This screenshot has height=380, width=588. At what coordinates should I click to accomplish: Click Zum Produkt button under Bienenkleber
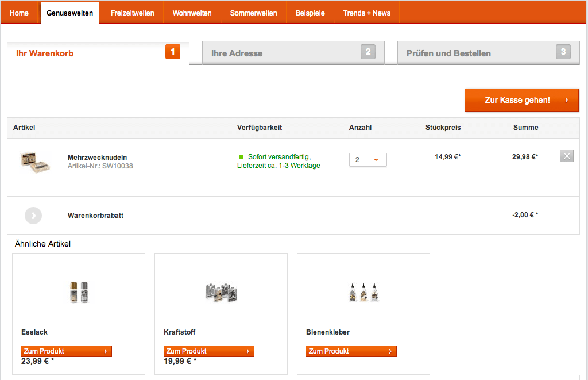(351, 351)
